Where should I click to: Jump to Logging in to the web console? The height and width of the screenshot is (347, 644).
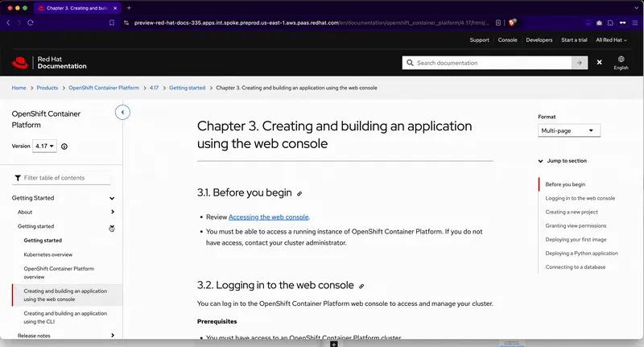pos(580,198)
